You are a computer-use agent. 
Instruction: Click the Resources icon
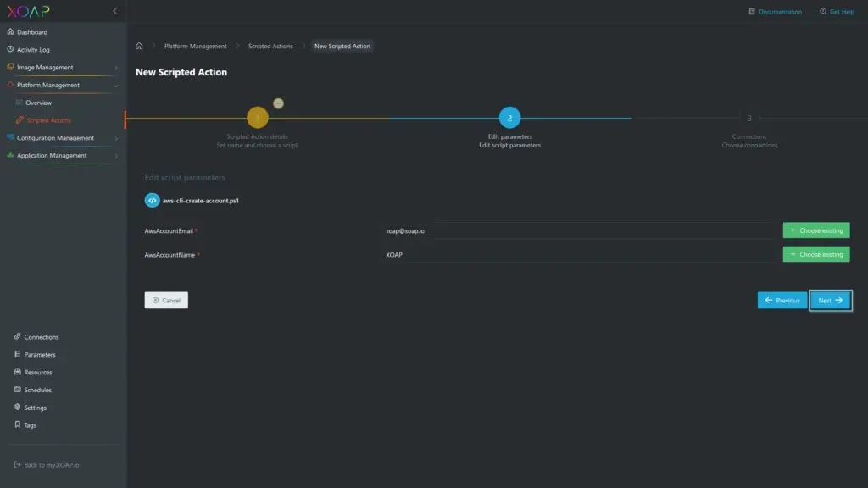point(17,372)
